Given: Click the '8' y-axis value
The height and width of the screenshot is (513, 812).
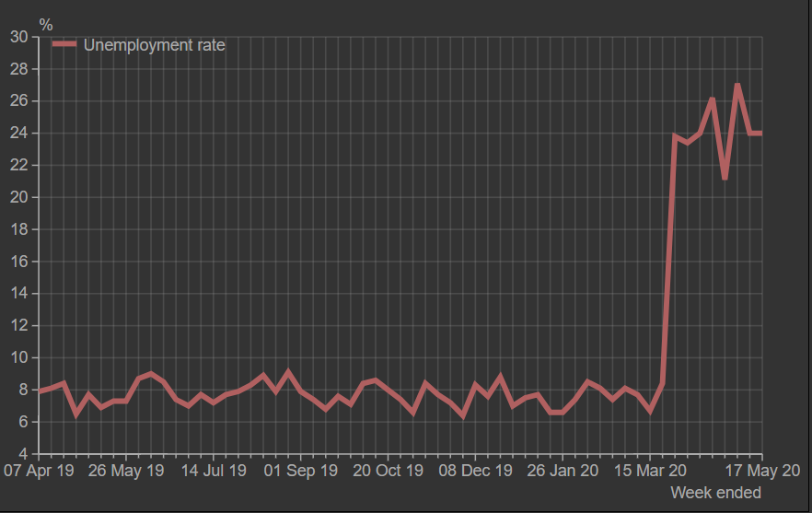Looking at the screenshot, I should pos(24,390).
